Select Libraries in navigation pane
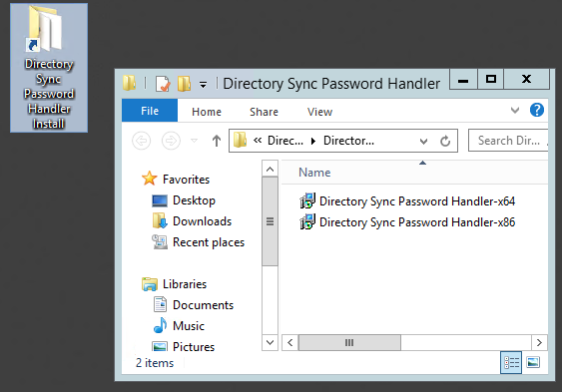Image resolution: width=562 pixels, height=392 pixels. click(x=185, y=284)
